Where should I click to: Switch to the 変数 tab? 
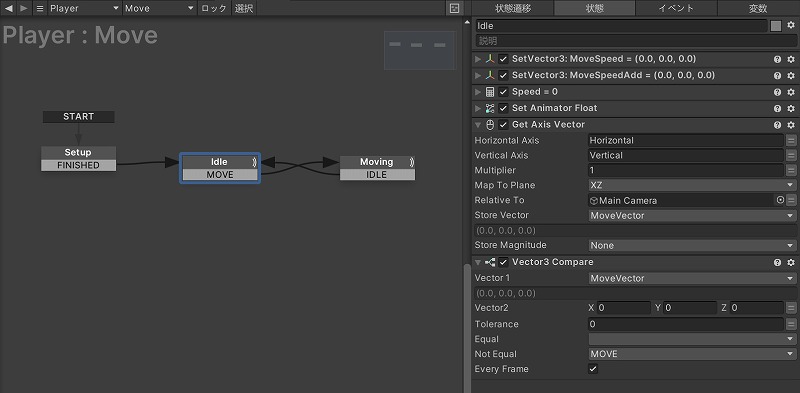coord(758,8)
